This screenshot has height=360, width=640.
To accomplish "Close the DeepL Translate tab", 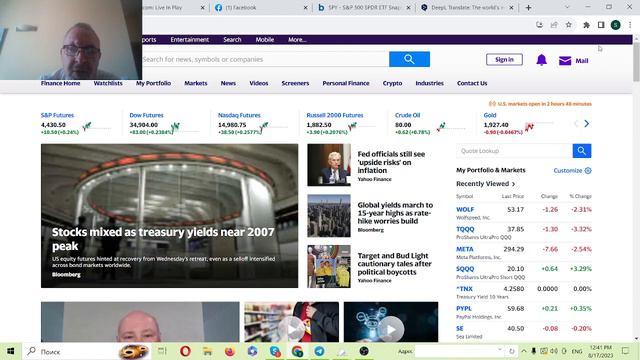I will tap(511, 8).
